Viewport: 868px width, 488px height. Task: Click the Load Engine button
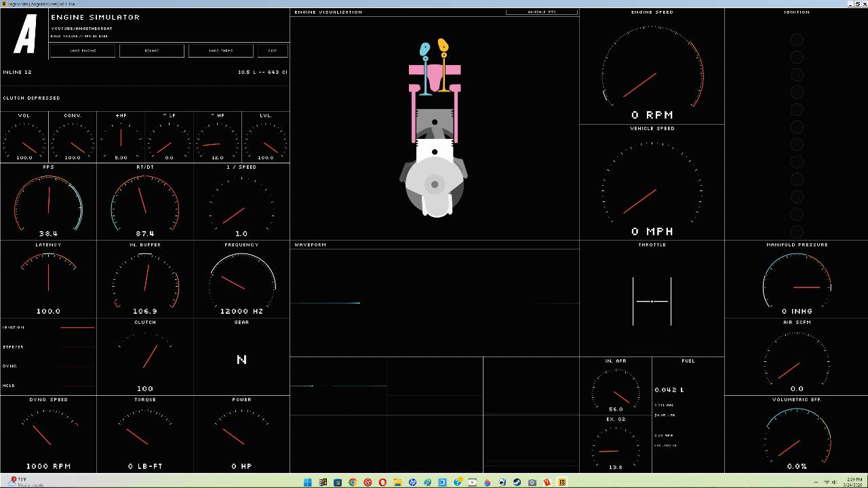click(x=83, y=51)
